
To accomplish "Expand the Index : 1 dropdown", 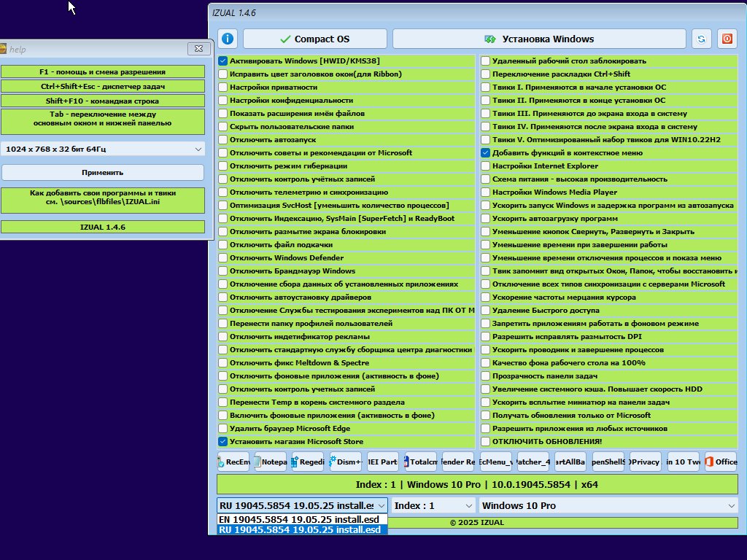I will [x=433, y=505].
